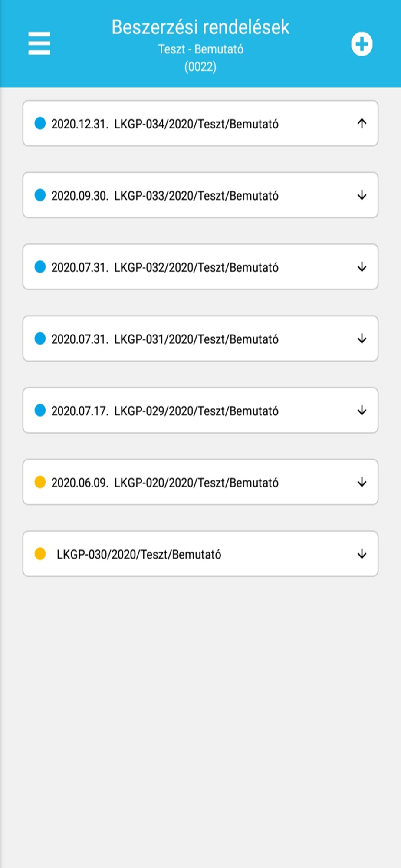Click the Teszt - Bemutató subtitle

click(x=200, y=49)
